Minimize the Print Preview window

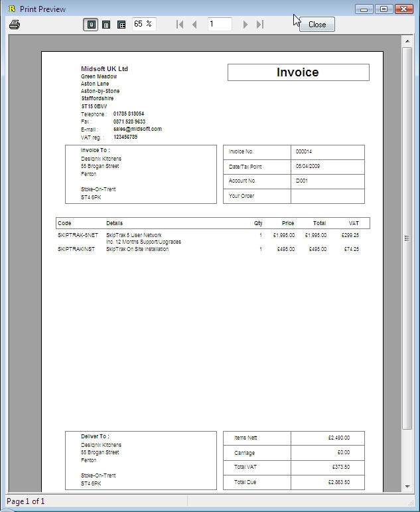[364, 9]
